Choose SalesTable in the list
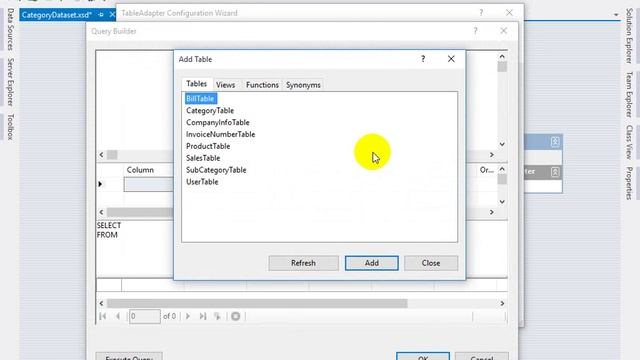This screenshot has width=640, height=360. click(203, 158)
